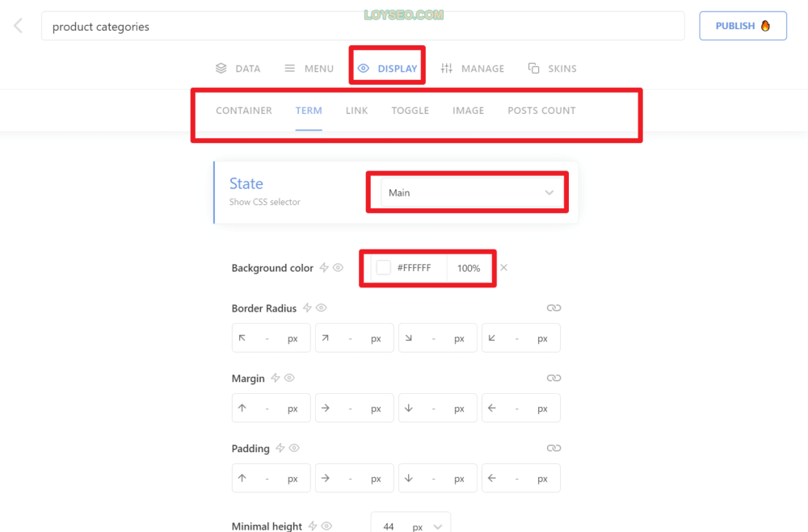Open the background color swatch picker
Viewport: 808px width, 532px height.
pos(383,268)
